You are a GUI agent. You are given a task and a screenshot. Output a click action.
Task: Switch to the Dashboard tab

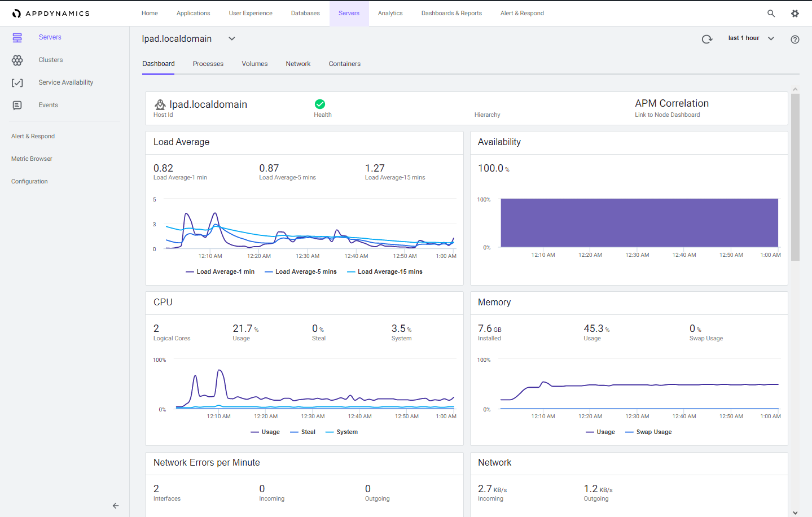(159, 64)
